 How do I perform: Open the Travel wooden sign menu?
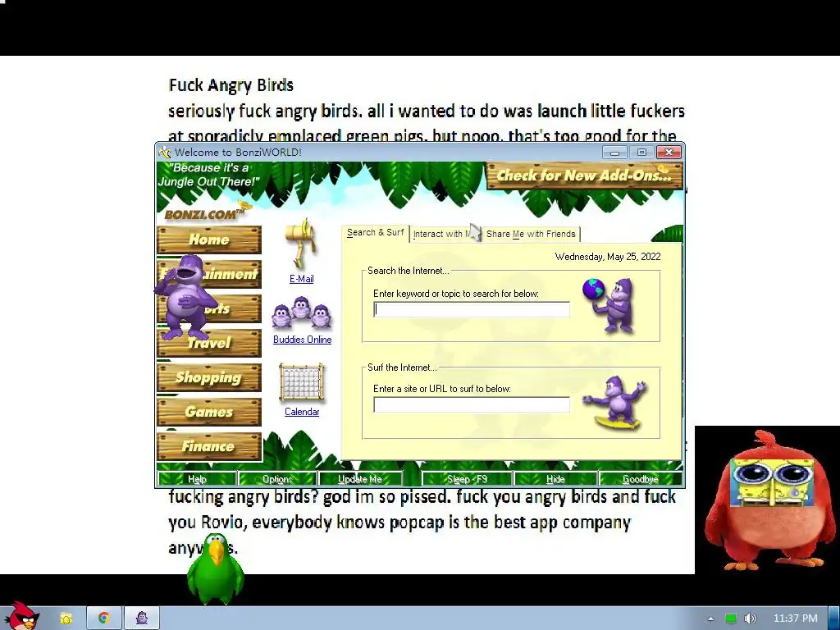[209, 343]
